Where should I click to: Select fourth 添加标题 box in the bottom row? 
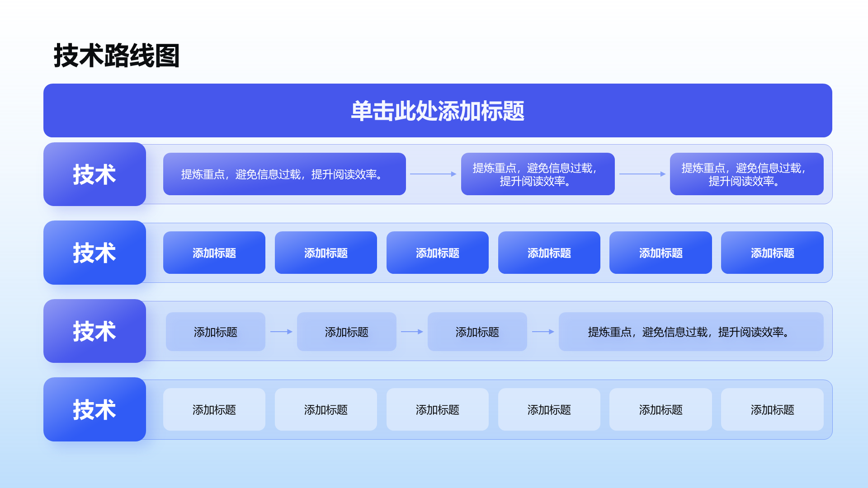[549, 409]
